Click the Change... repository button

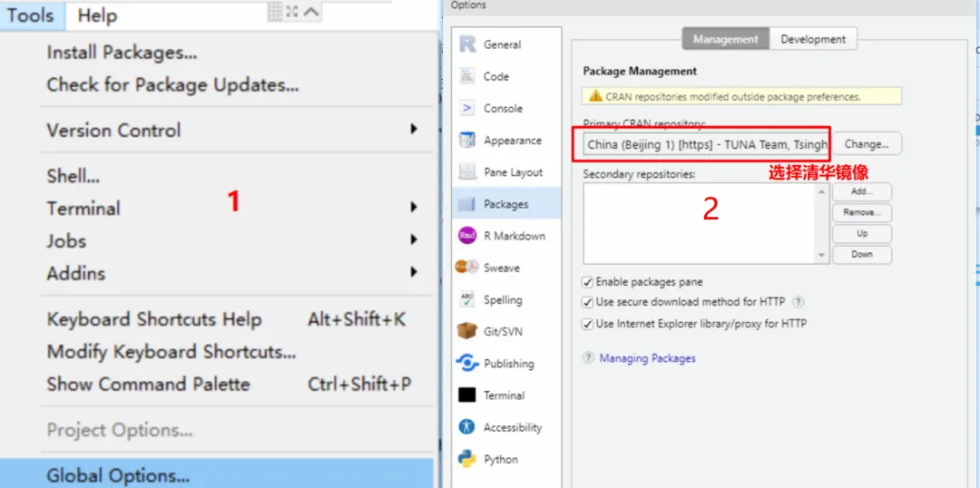coord(867,143)
